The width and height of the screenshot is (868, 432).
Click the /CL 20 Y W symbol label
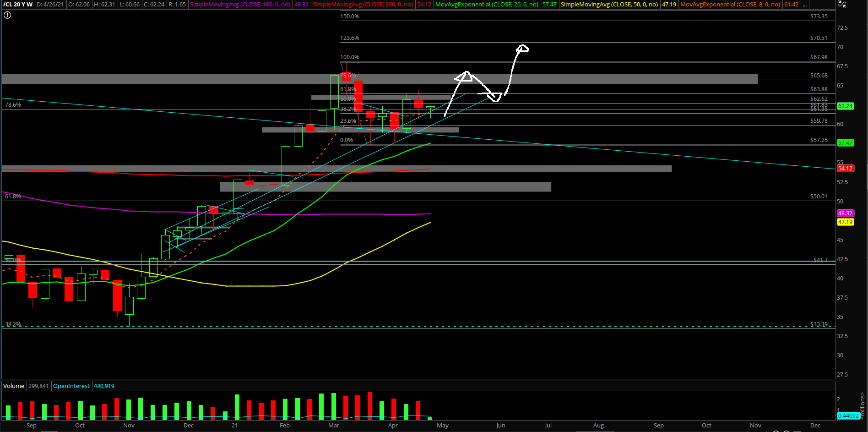[x=18, y=4]
